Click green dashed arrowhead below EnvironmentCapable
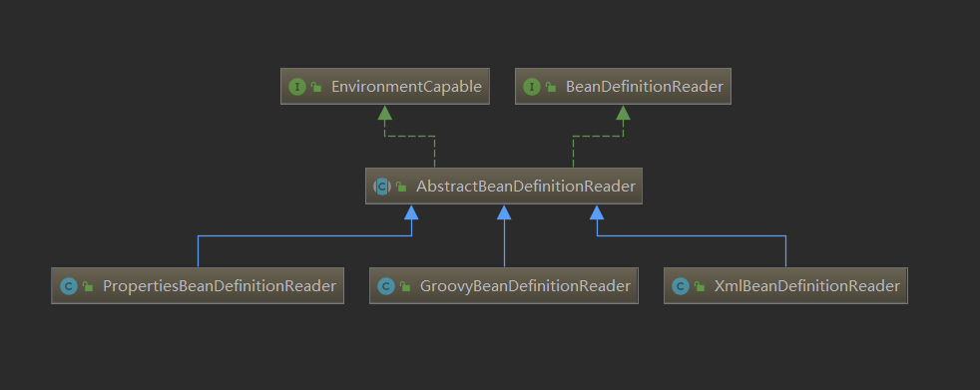Image resolution: width=980 pixels, height=390 pixels. coord(385,113)
